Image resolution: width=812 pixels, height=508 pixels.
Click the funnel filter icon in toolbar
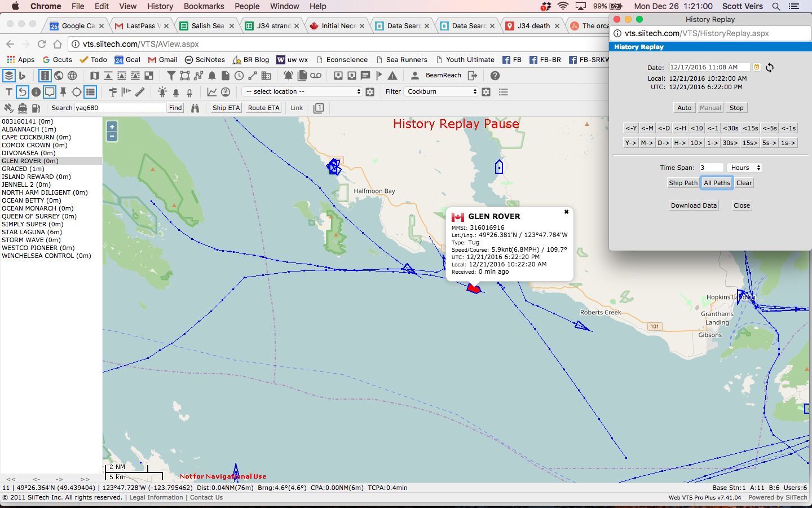171,76
